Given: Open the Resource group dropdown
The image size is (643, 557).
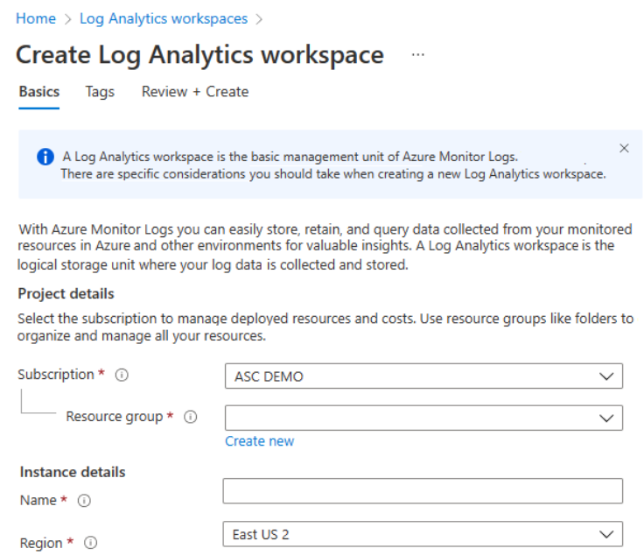Looking at the screenshot, I should click(x=423, y=418).
